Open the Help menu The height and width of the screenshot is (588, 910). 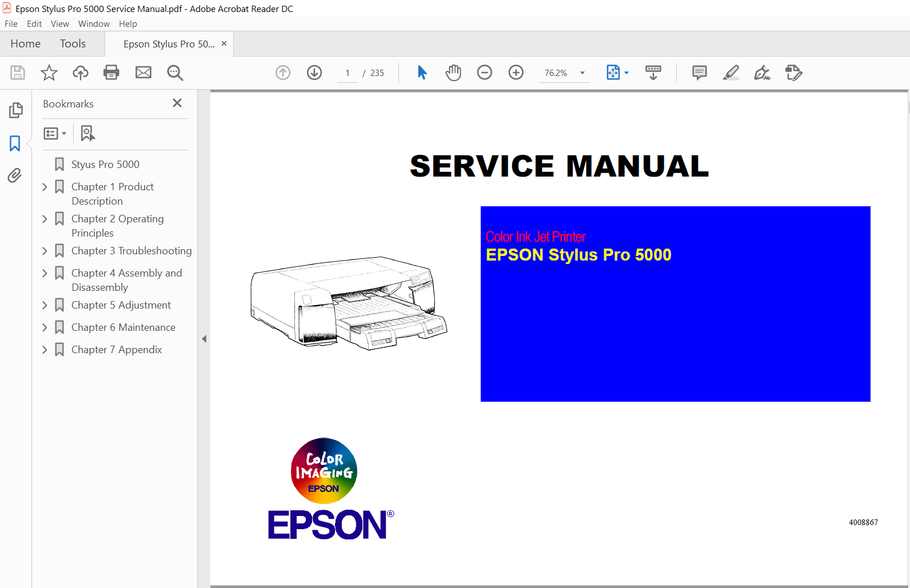click(x=128, y=24)
